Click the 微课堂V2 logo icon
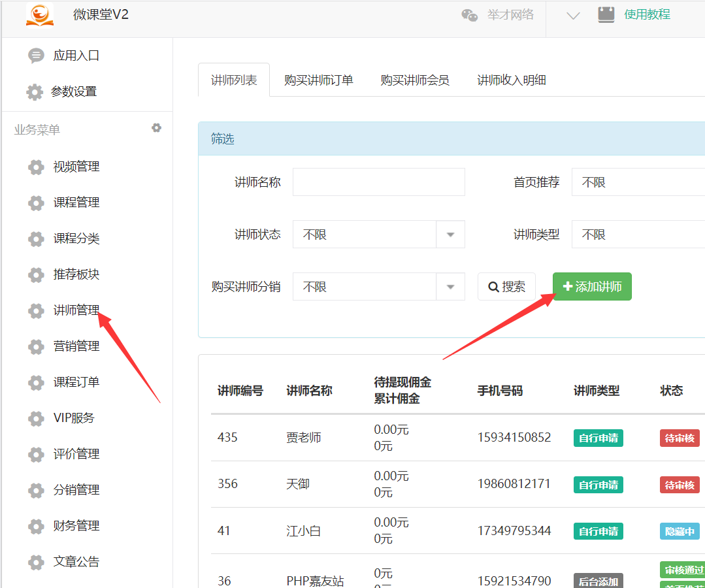The image size is (705, 588). tap(40, 14)
